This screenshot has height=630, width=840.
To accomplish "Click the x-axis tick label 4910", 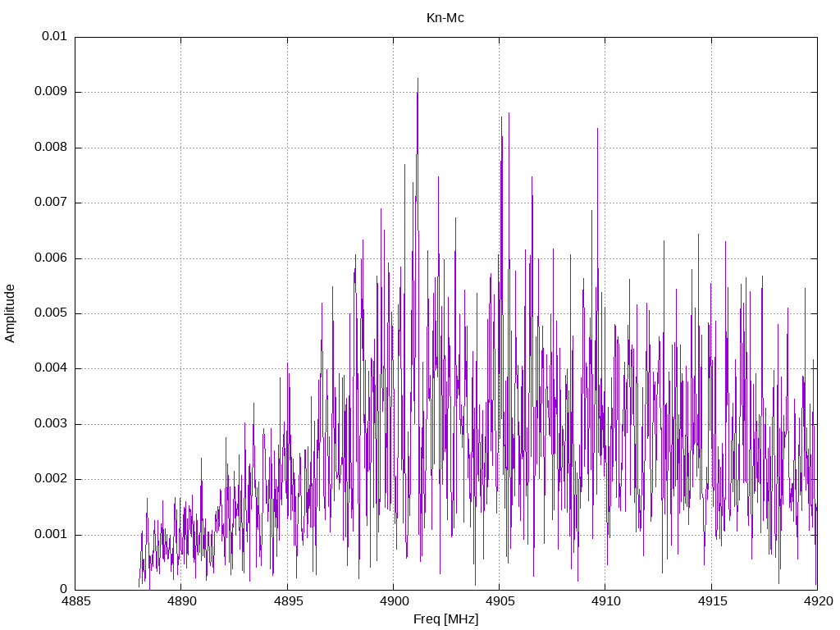I will 606,601.
